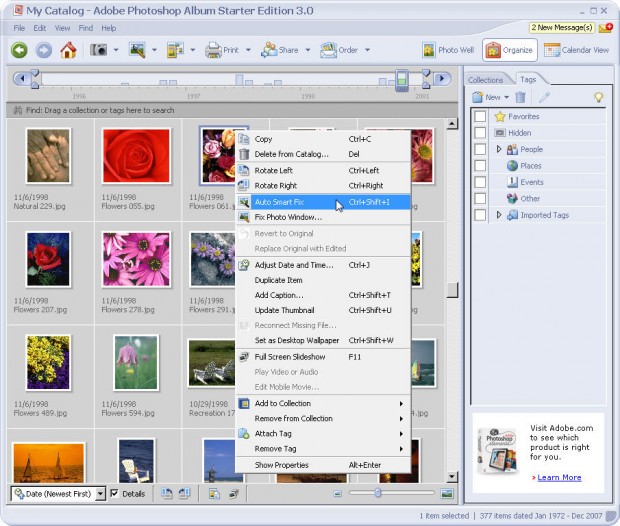The height and width of the screenshot is (526, 620).
Task: Choose Show Properties menu entry
Action: tap(323, 465)
